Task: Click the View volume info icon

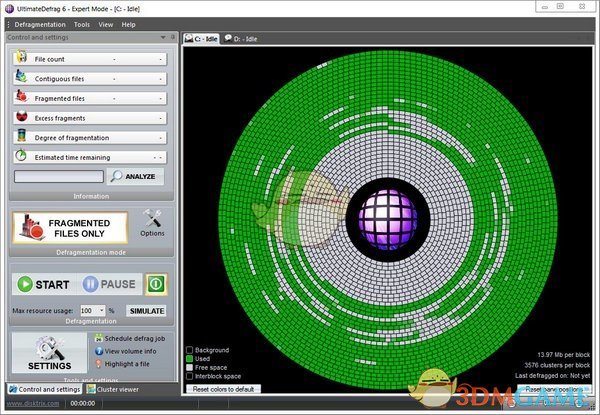Action: [x=98, y=352]
